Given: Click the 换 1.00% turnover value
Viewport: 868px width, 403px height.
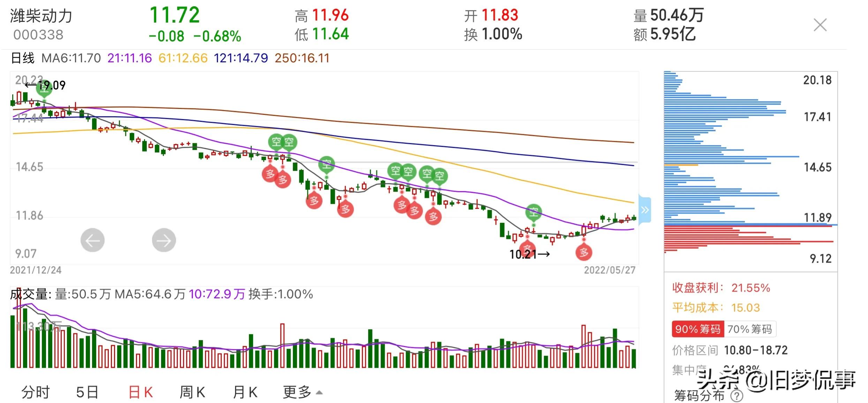Looking at the screenshot, I should click(x=493, y=34).
